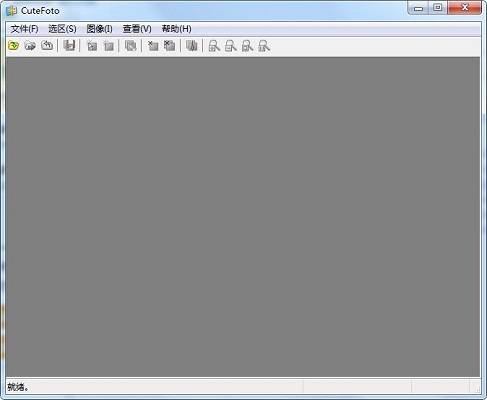Open the 帮助(H) menu

tap(177, 29)
